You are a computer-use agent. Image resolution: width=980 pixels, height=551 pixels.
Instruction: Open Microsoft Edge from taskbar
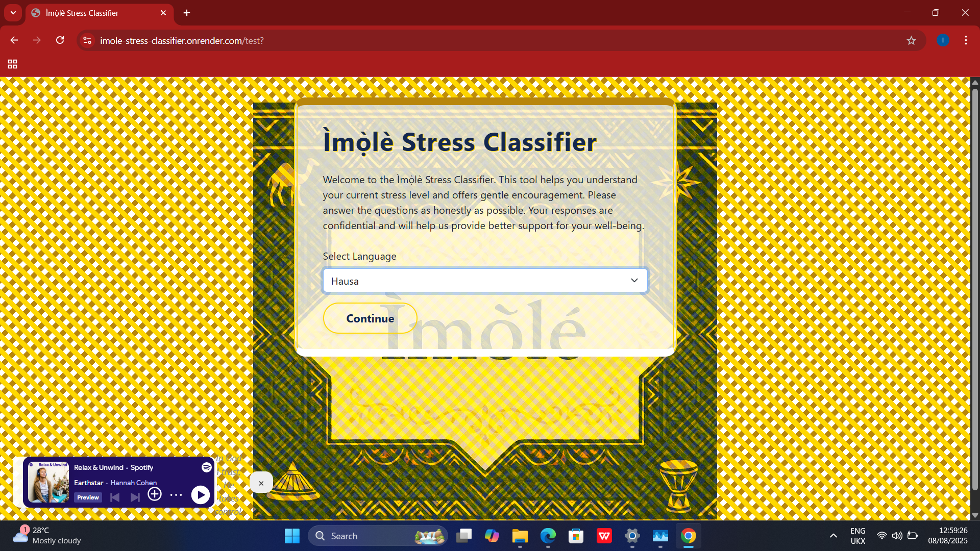coord(548,536)
